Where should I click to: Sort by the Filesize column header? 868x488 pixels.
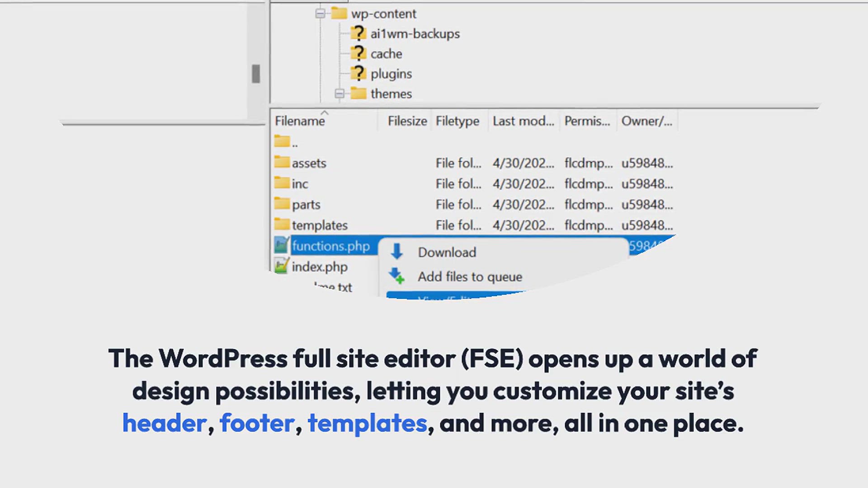407,121
